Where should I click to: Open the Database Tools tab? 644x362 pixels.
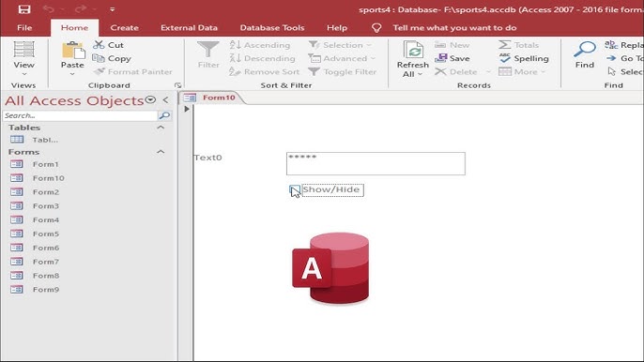(x=272, y=28)
